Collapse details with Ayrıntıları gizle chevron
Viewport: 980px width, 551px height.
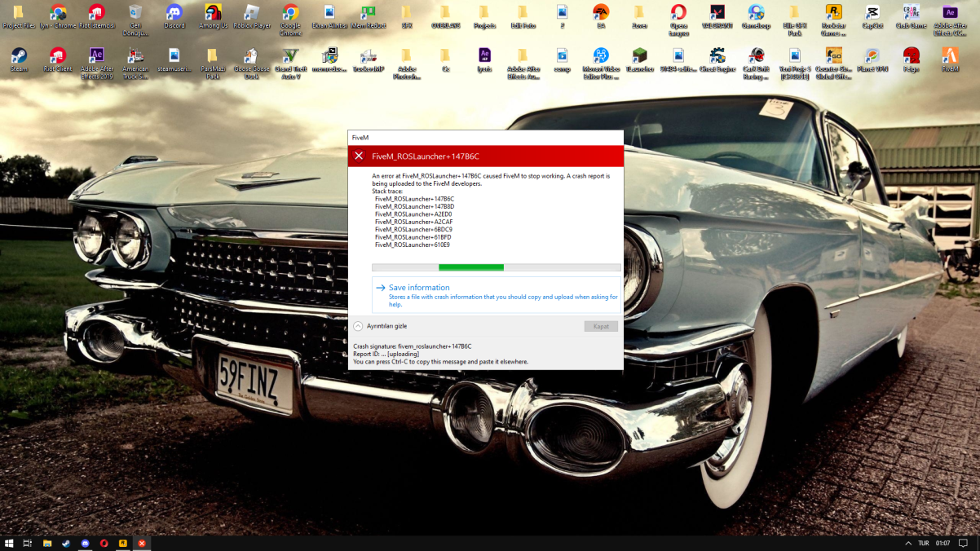pyautogui.click(x=358, y=326)
